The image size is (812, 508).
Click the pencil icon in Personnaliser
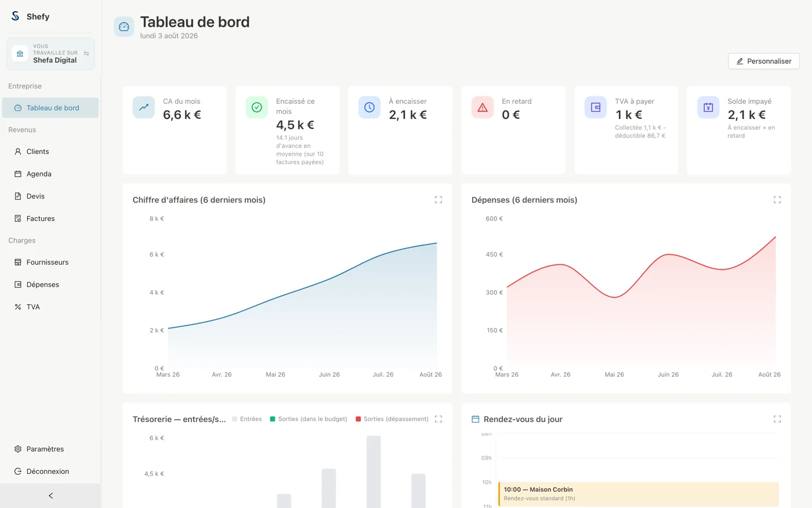(x=739, y=61)
